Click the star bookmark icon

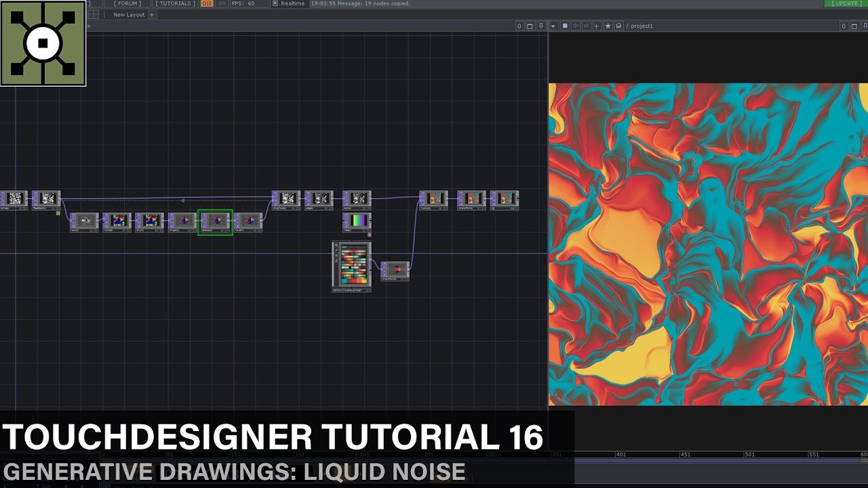point(608,26)
